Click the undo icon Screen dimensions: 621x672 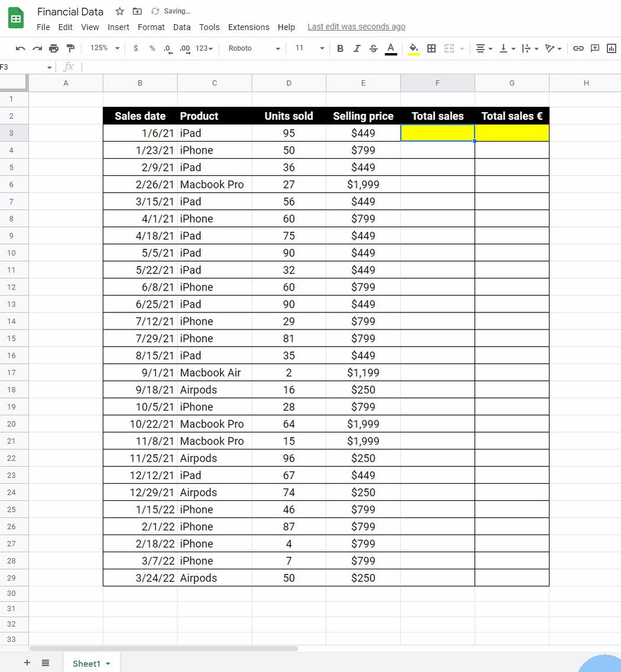click(20, 48)
